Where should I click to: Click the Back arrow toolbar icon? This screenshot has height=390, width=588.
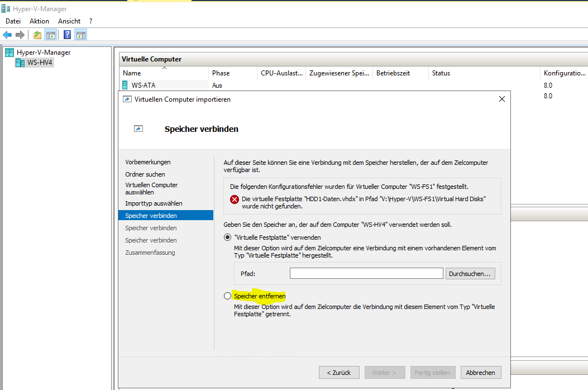point(7,35)
